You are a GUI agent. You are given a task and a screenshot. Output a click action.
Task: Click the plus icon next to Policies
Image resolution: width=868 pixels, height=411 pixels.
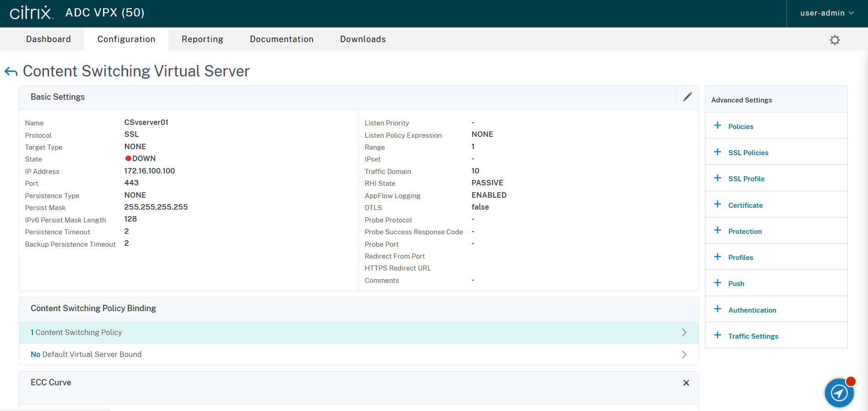(x=717, y=126)
